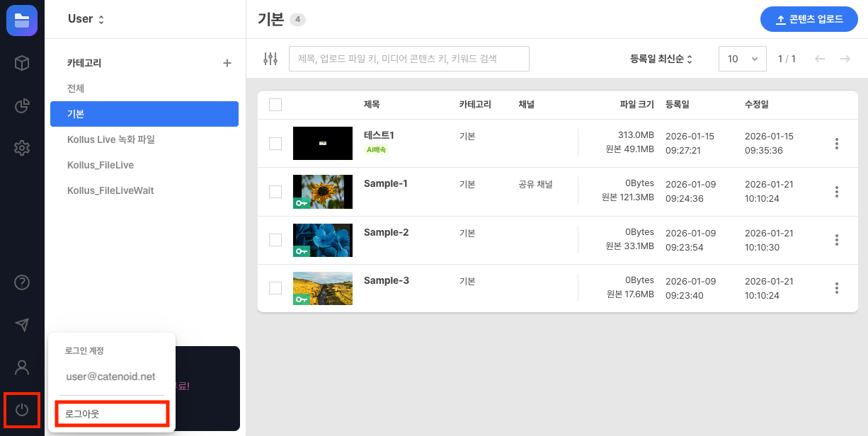This screenshot has width=868, height=436.
Task: Click the search field for title or keywords
Action: pos(409,59)
